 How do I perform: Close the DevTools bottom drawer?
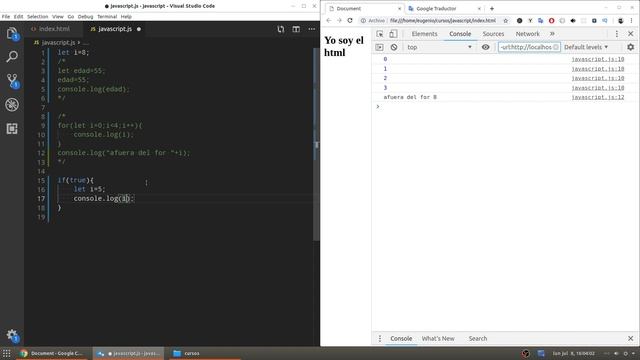[631, 338]
